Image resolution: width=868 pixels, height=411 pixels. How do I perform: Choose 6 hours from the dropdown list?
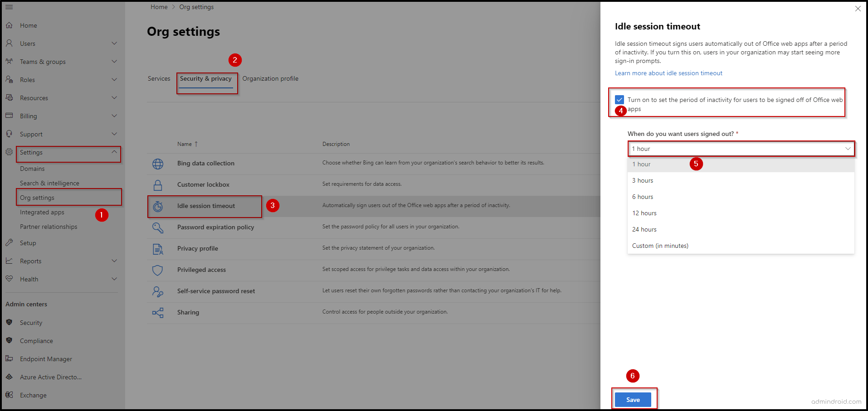click(x=741, y=197)
